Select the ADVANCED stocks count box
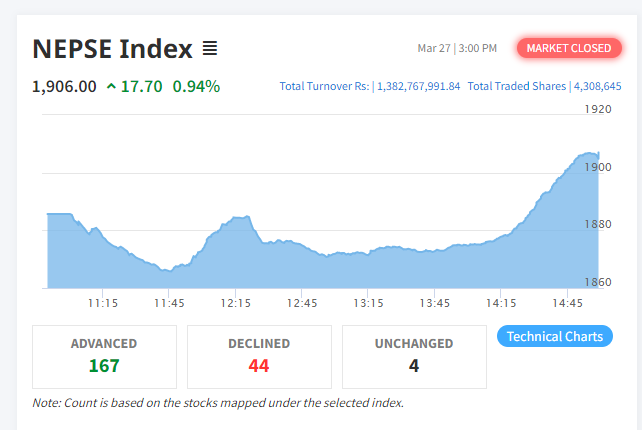The height and width of the screenshot is (430, 642). point(104,356)
